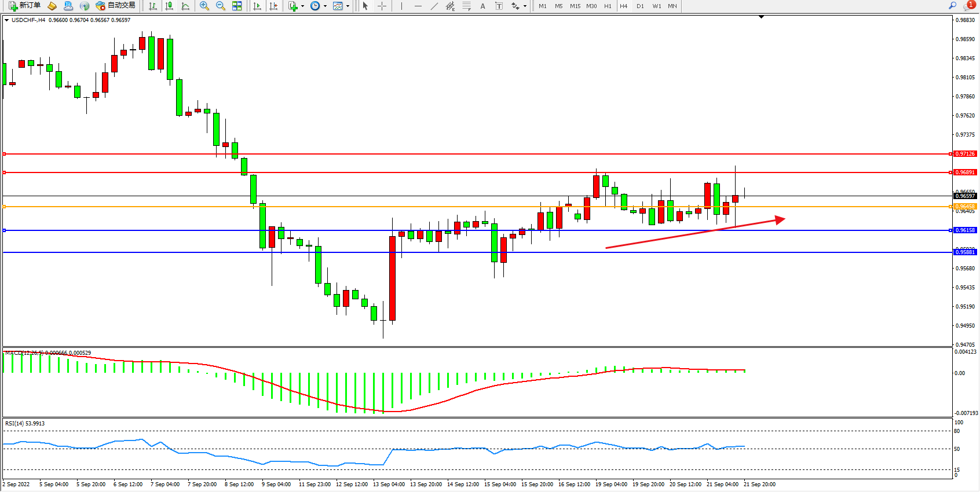
Task: Expand the periodicity clock dropdown
Action: 325,6
